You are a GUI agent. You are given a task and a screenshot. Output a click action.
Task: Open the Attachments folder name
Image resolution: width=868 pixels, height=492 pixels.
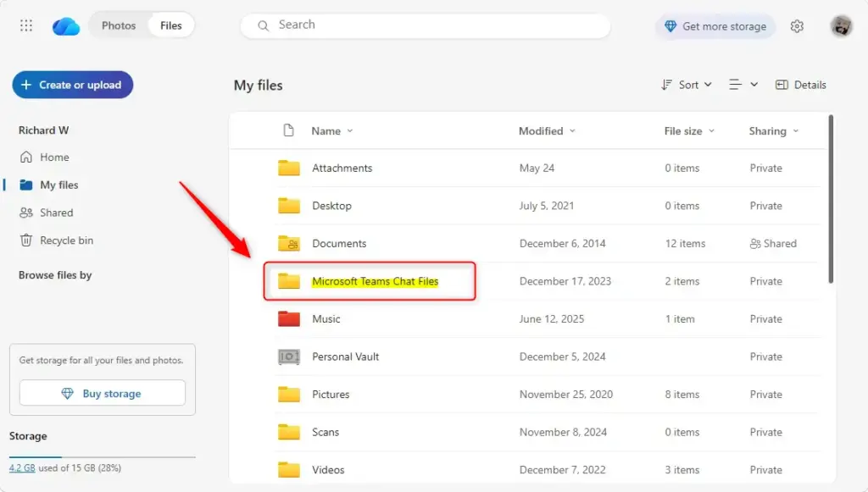[342, 168]
